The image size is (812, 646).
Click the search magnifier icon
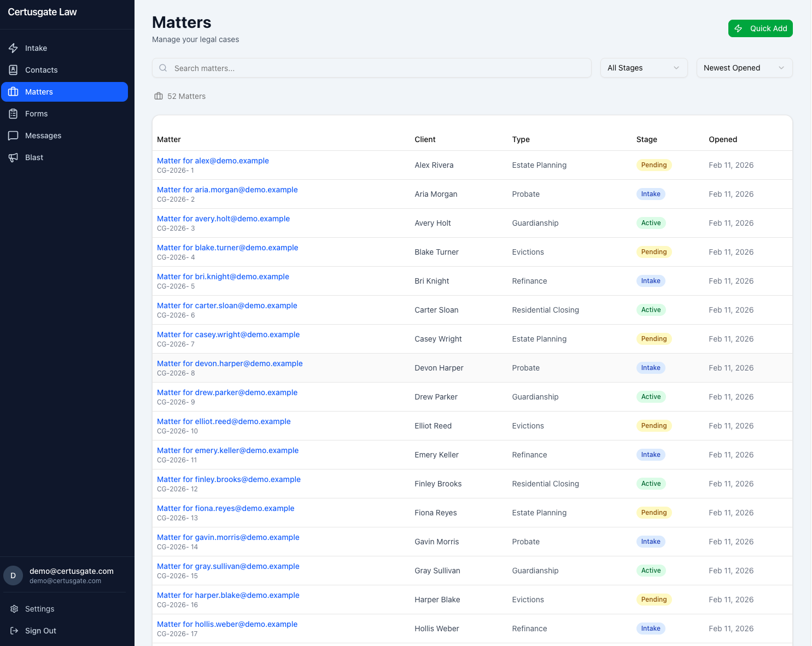coord(163,68)
